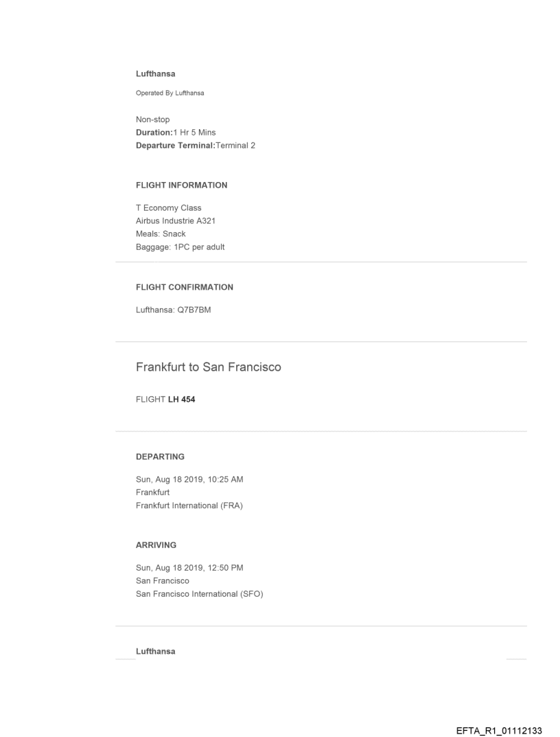Select the Non-stop label

click(152, 120)
